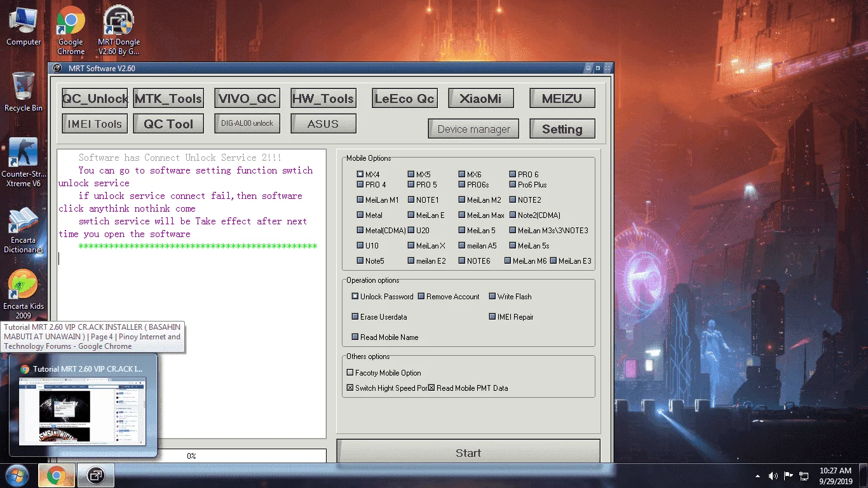Tick the MX5 model option

click(x=411, y=174)
